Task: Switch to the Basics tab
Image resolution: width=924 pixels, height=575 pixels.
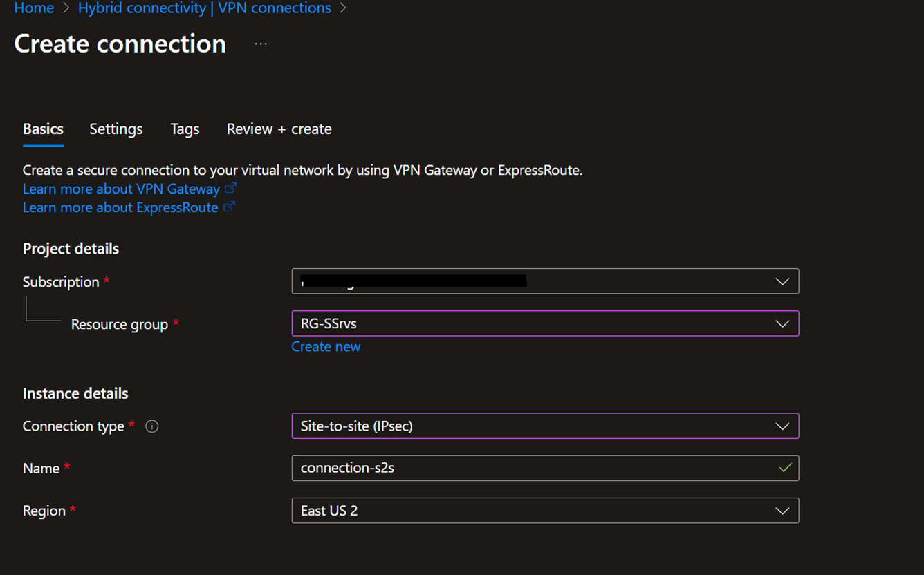Action: click(x=43, y=129)
